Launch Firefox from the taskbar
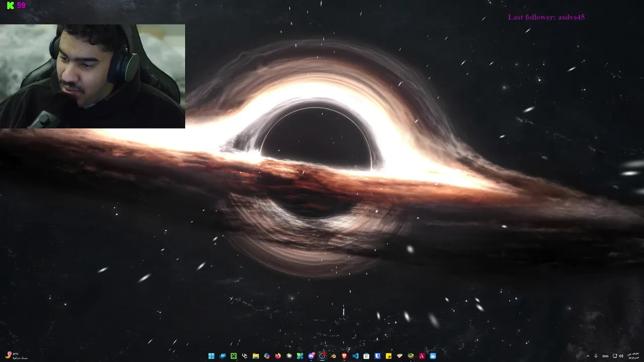This screenshot has height=362, width=644. [x=278, y=356]
